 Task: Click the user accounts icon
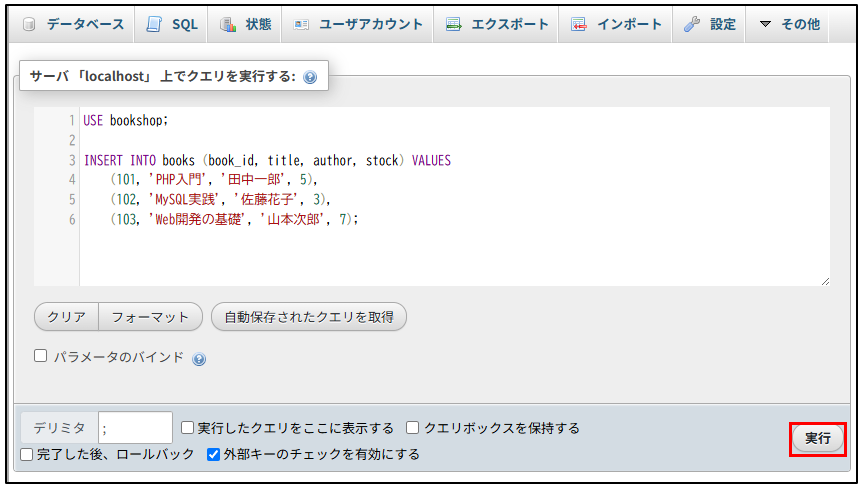point(301,25)
